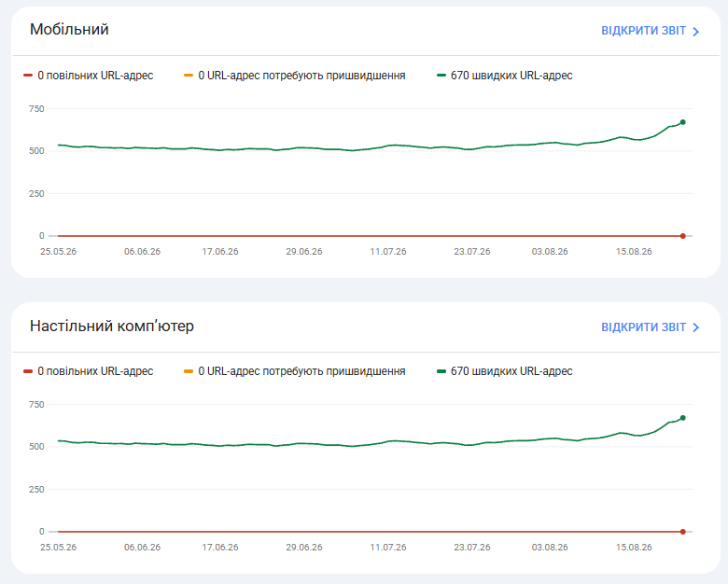Click the green endpoint dot on Мобільний chart
The width and height of the screenshot is (728, 584).
682,122
